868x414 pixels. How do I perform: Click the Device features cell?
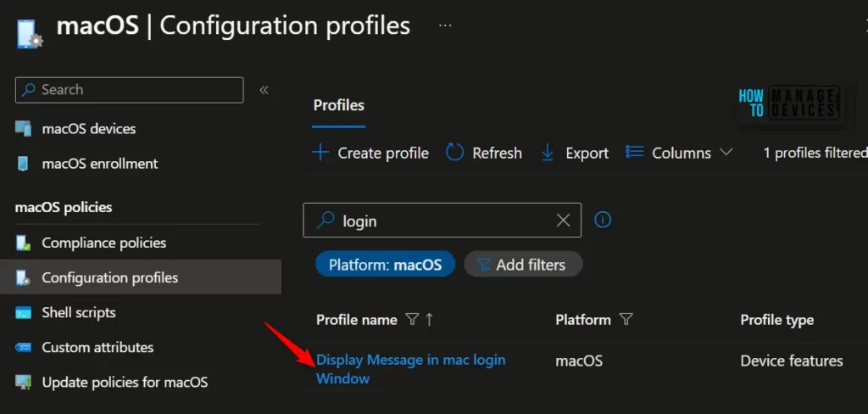792,361
